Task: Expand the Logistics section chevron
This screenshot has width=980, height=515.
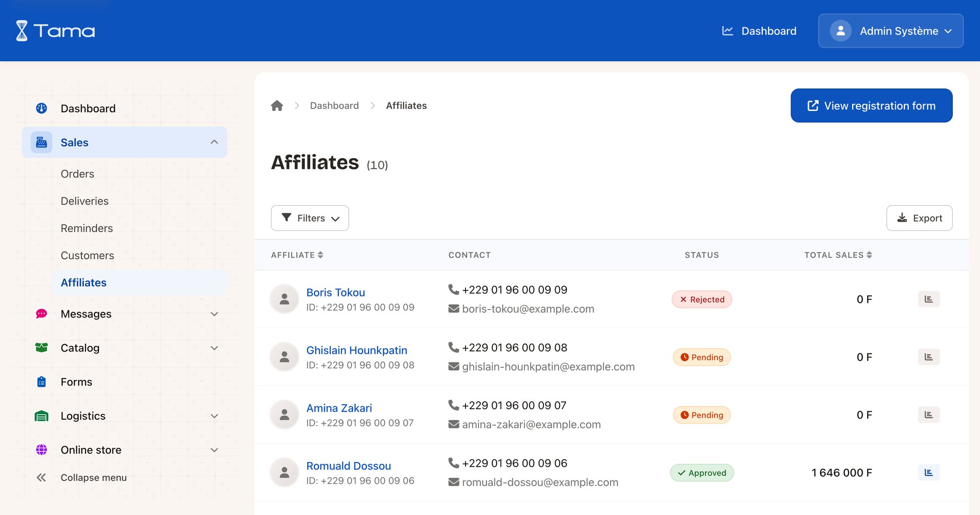Action: (x=214, y=416)
